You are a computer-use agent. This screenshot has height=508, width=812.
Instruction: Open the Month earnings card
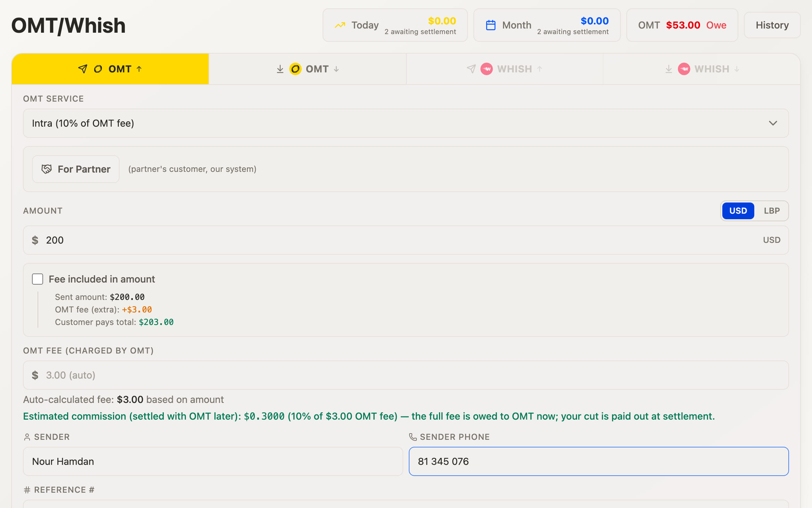[x=547, y=25]
